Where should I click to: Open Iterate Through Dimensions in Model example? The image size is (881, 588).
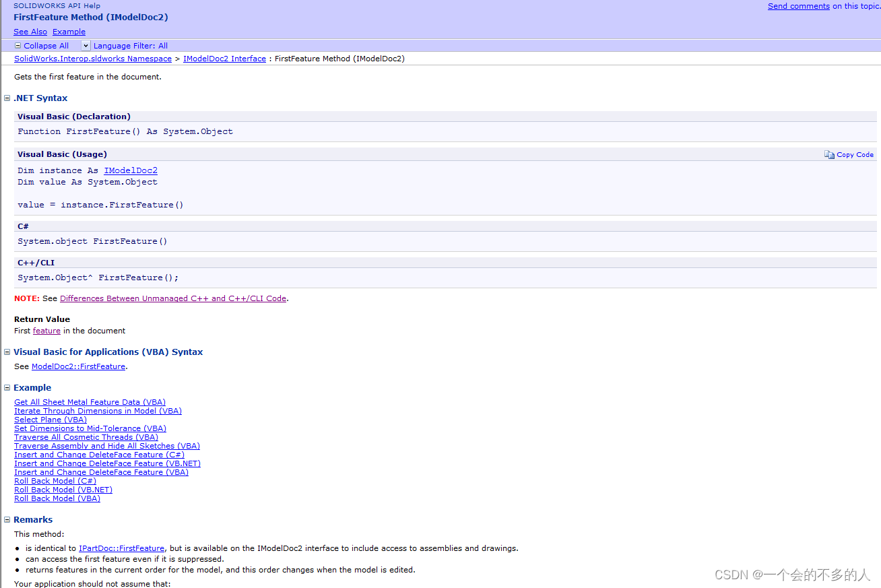click(x=98, y=411)
